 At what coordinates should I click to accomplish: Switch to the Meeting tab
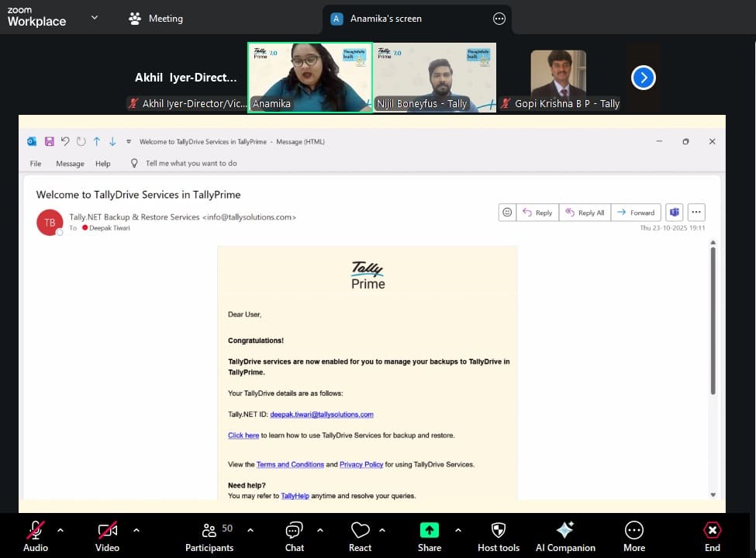(156, 18)
